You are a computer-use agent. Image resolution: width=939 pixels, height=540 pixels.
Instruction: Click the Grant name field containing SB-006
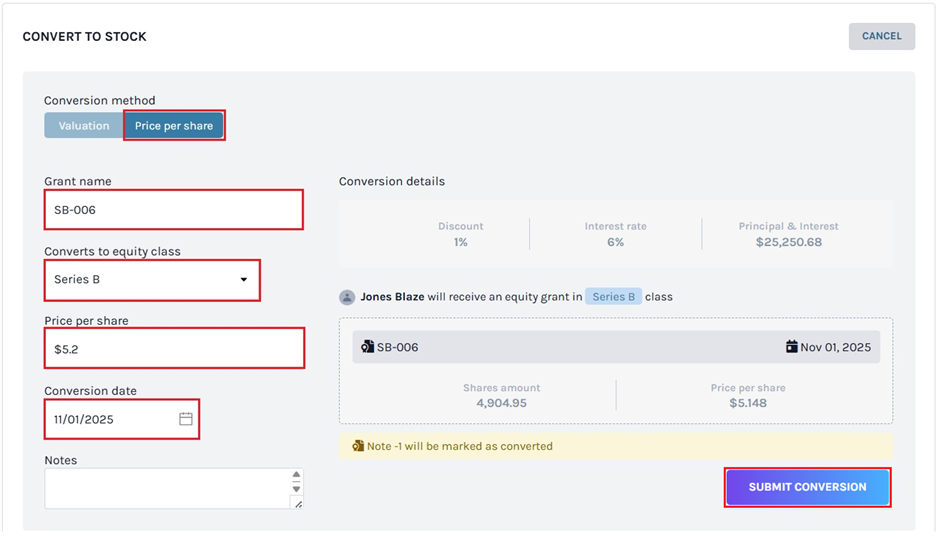pyautogui.click(x=173, y=210)
